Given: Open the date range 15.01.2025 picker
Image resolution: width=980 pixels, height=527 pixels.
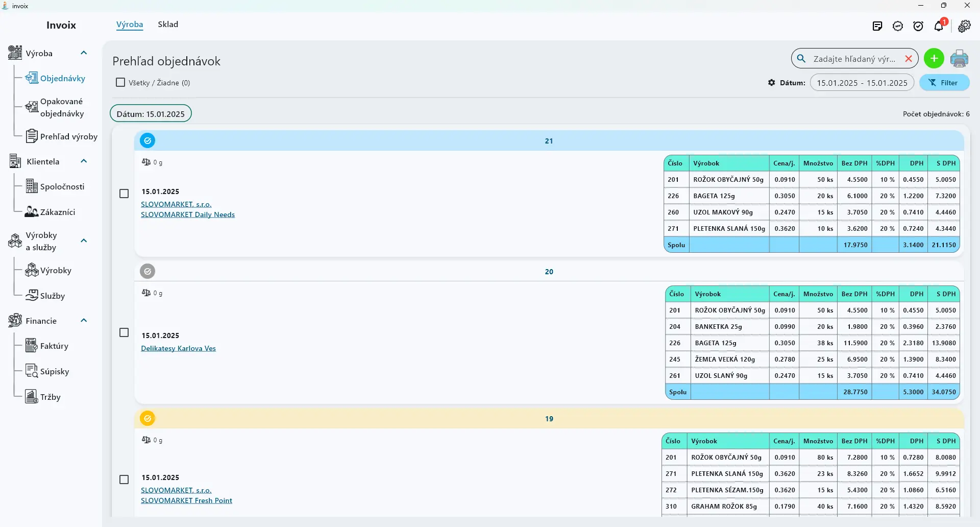Looking at the screenshot, I should point(862,83).
